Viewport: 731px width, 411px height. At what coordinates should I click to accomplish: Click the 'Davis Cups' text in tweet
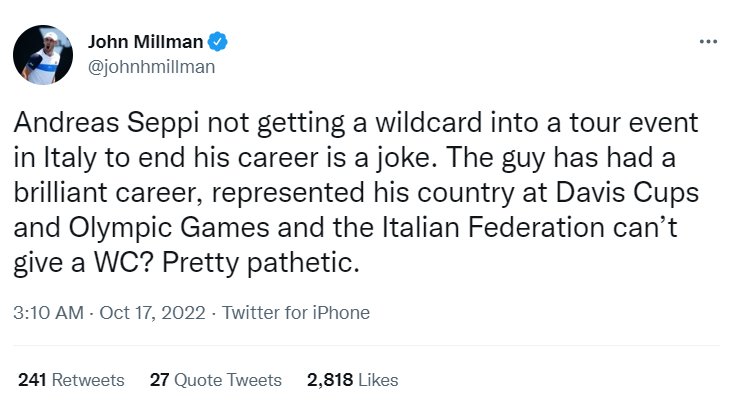coord(628,193)
